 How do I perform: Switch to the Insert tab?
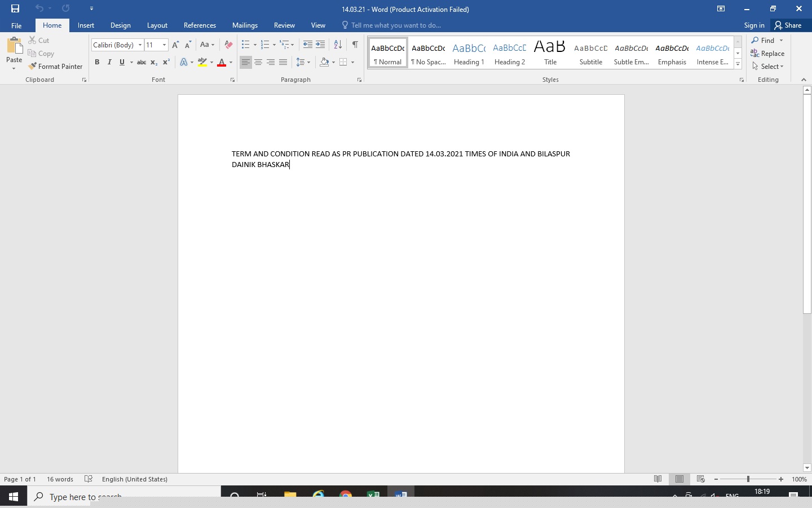(x=86, y=25)
